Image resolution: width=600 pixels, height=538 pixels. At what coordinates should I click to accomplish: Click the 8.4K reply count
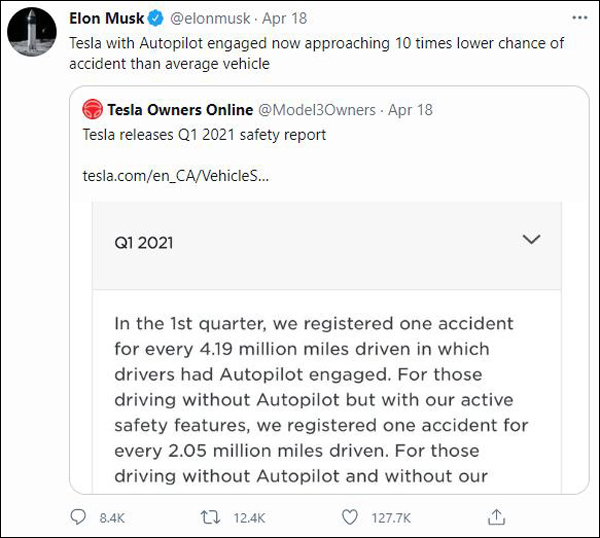111,518
